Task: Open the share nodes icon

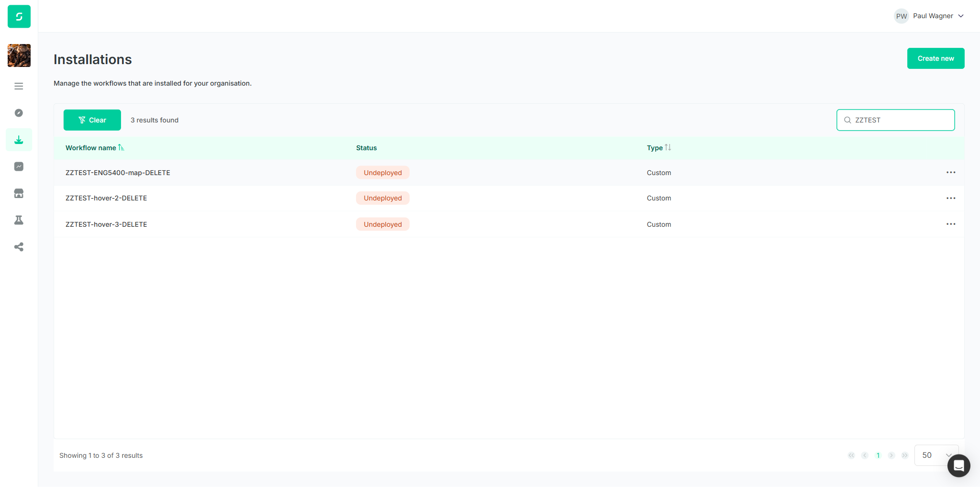Action: tap(19, 247)
